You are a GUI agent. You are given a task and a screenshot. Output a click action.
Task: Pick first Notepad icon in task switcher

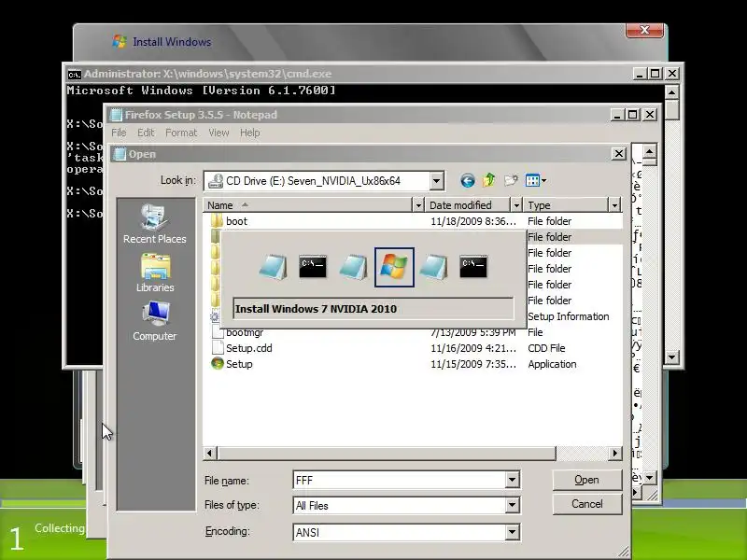point(273,267)
